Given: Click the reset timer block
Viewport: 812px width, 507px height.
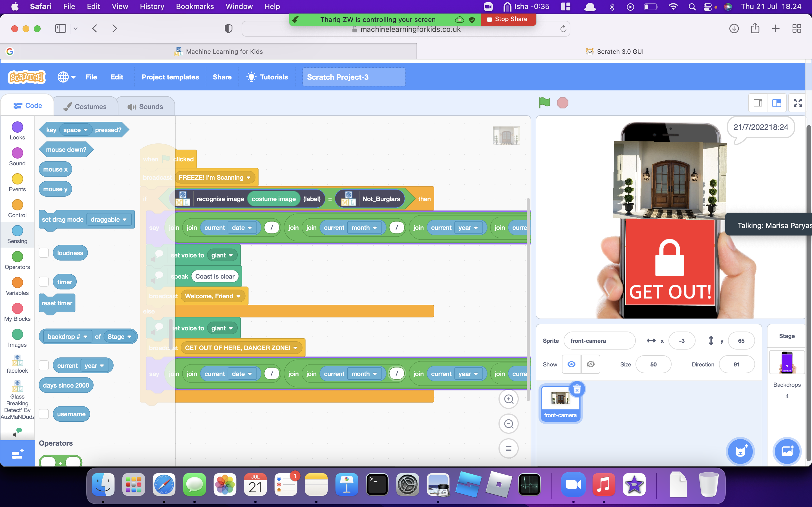Looking at the screenshot, I should click(x=57, y=303).
